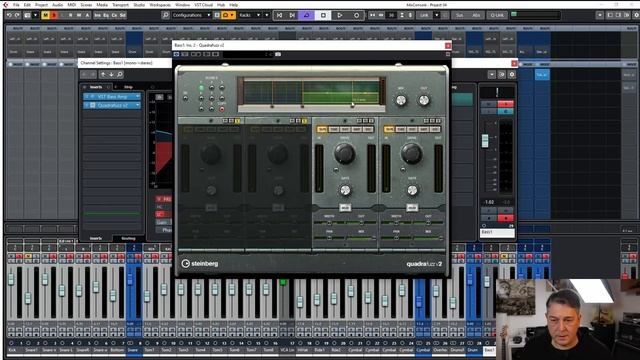Close the Quadrafuzz v2 plugin window
The width and height of the screenshot is (640, 360).
(x=448, y=45)
